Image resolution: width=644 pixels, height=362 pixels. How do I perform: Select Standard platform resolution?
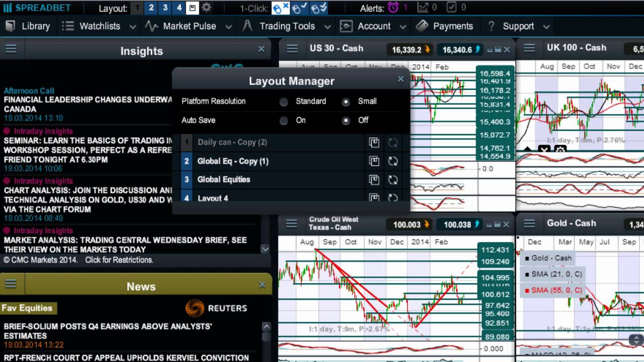(x=284, y=102)
